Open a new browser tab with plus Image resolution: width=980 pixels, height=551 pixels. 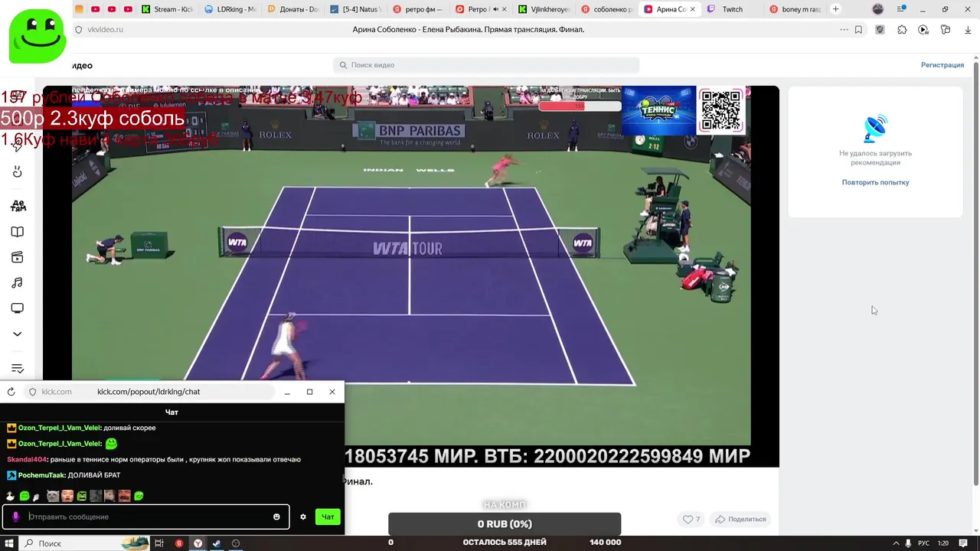(835, 9)
